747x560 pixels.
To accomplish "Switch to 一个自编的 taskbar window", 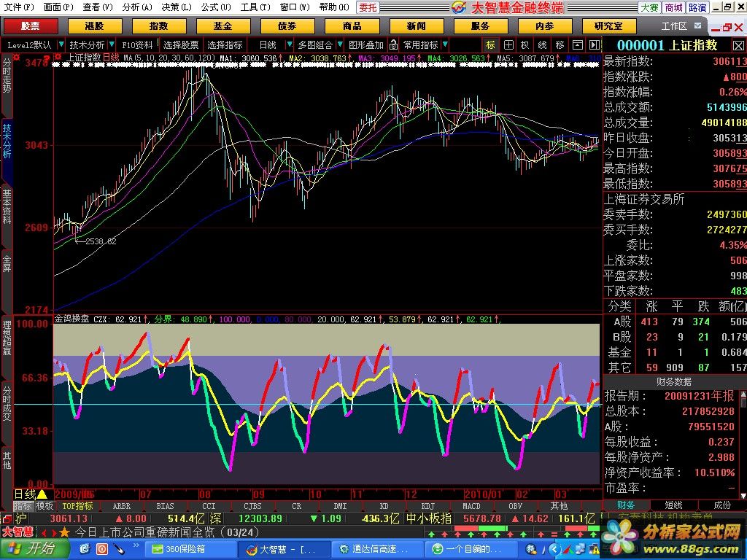I will pos(470,549).
